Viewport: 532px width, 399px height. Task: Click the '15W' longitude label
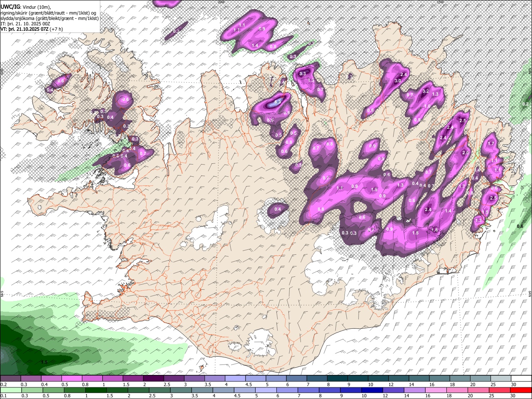tap(440, 2)
